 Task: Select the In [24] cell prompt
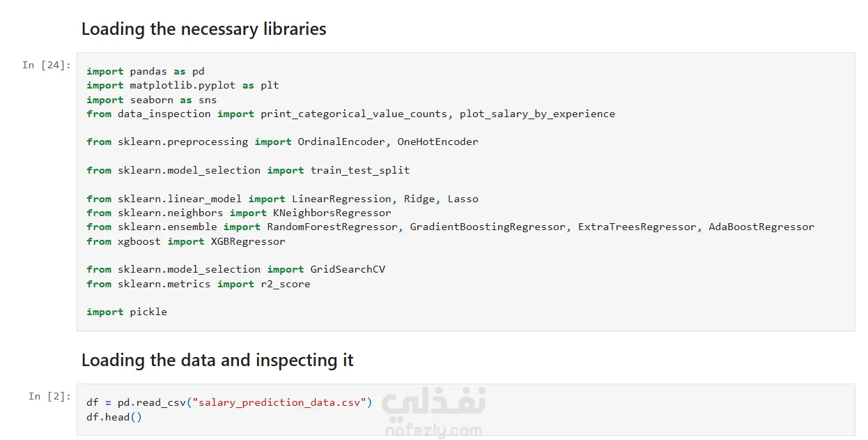coord(47,65)
